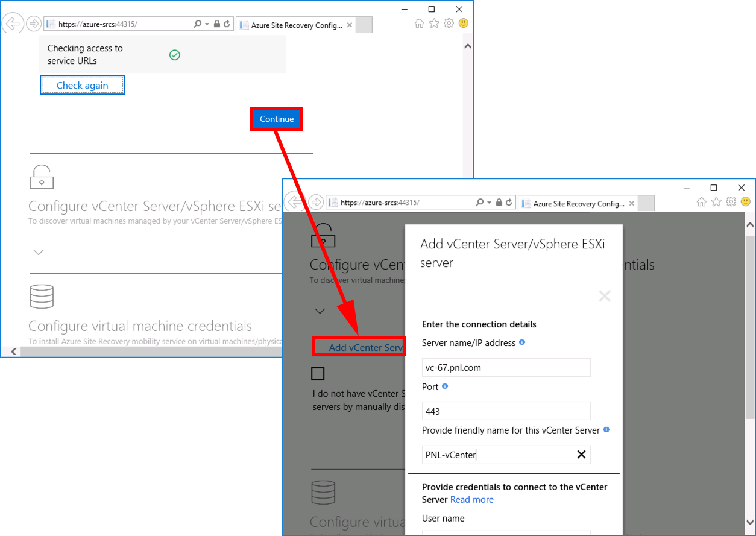The image size is (756, 536).
Task: Click the 'Enter the connection details' heading
Action: pyautogui.click(x=479, y=324)
